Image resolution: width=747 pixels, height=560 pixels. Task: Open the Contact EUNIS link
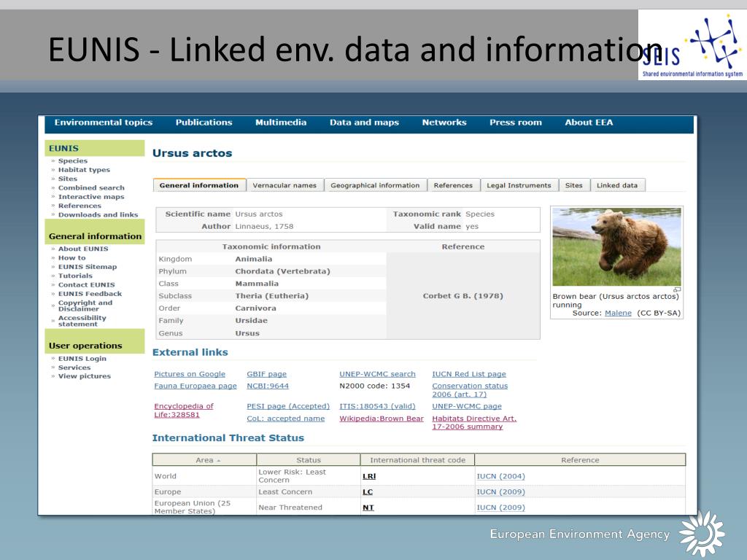tap(87, 285)
